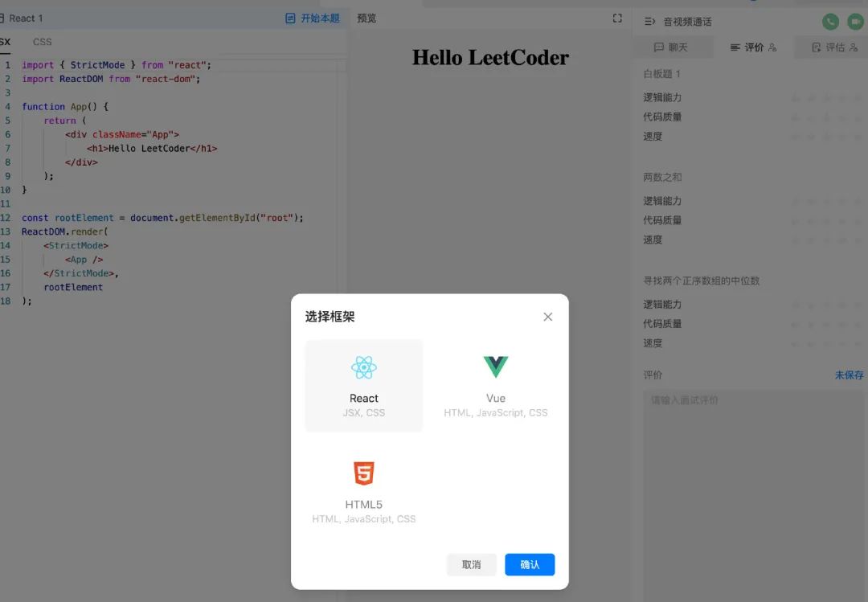Select the React framework card
868x602 pixels.
tap(364, 386)
